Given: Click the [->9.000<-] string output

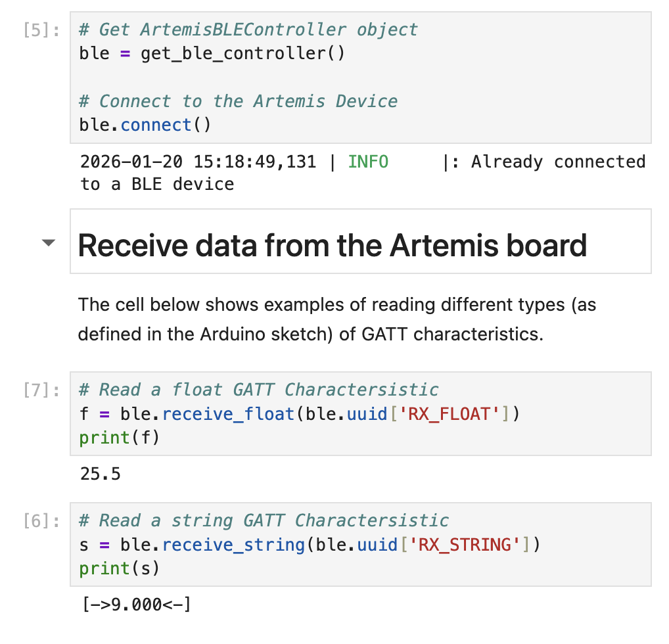Looking at the screenshot, I should click(135, 603).
